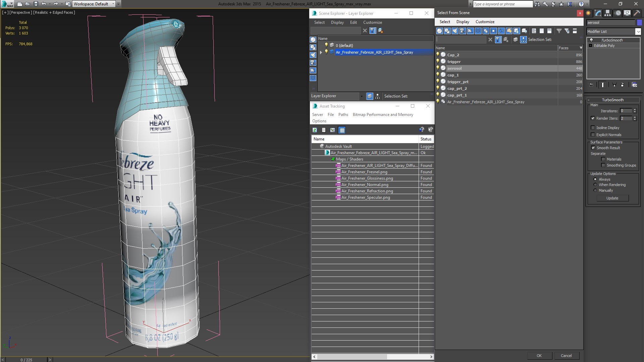Open the Help menu dropdown arrow

pyautogui.click(x=587, y=4)
